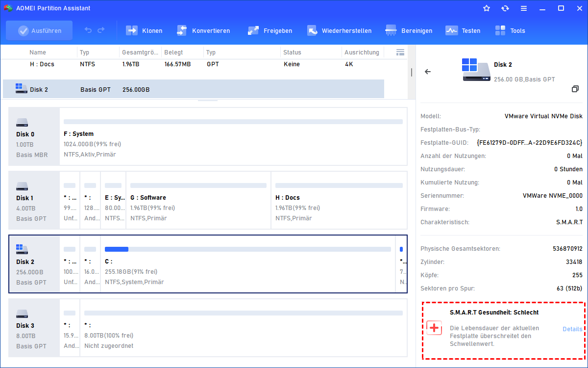Click the undo arrow icon
The image size is (588, 368).
pyautogui.click(x=88, y=30)
